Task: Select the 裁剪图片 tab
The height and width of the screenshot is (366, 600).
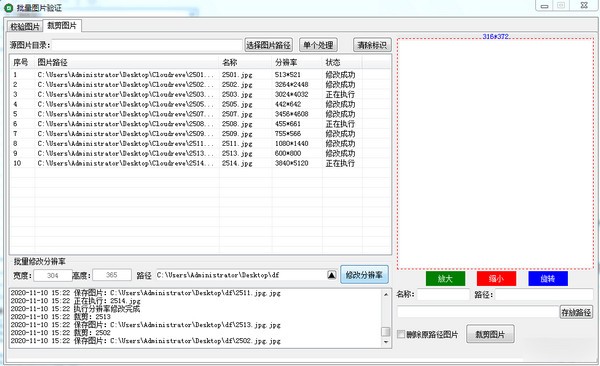Action: click(x=62, y=26)
